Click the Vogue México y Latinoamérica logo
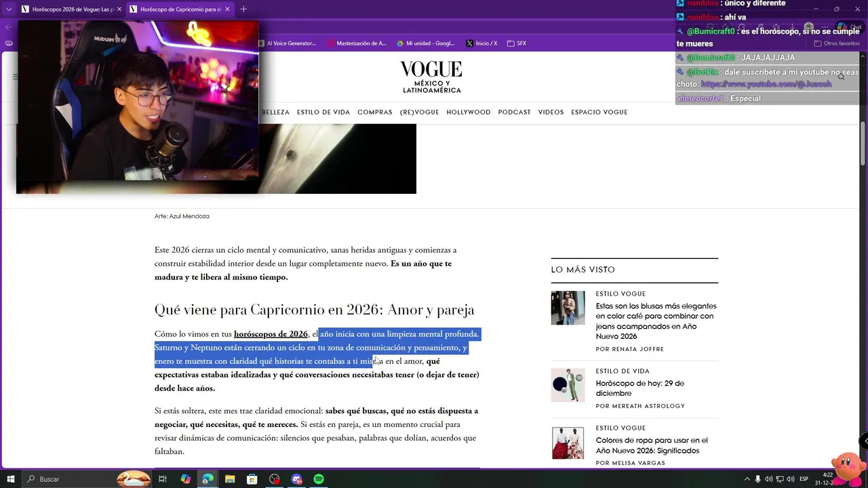868x488 pixels. tap(431, 77)
